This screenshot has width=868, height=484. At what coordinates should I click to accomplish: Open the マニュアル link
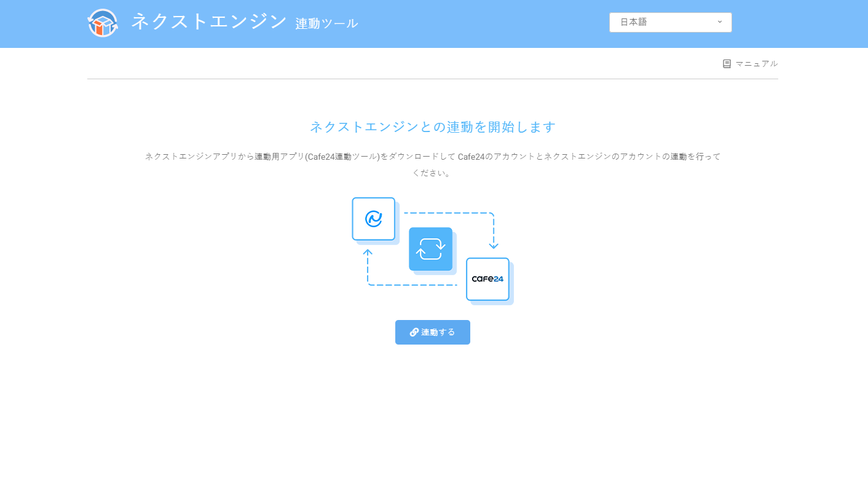pyautogui.click(x=750, y=63)
